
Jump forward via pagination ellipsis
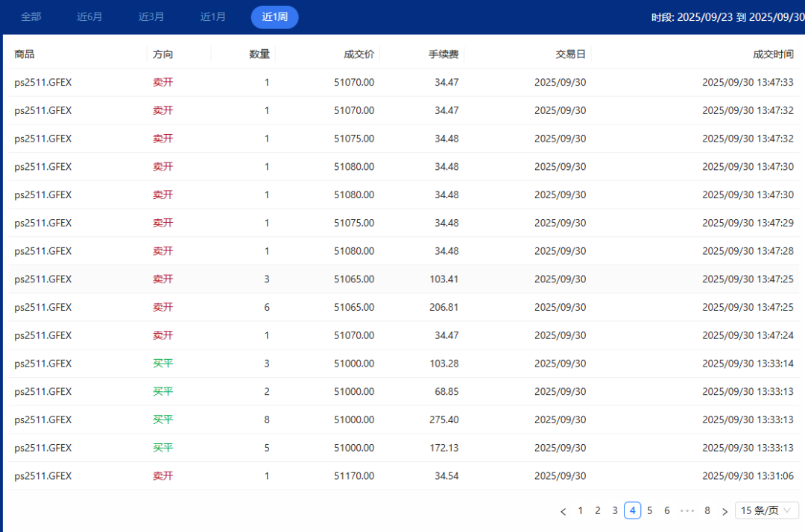click(687, 510)
